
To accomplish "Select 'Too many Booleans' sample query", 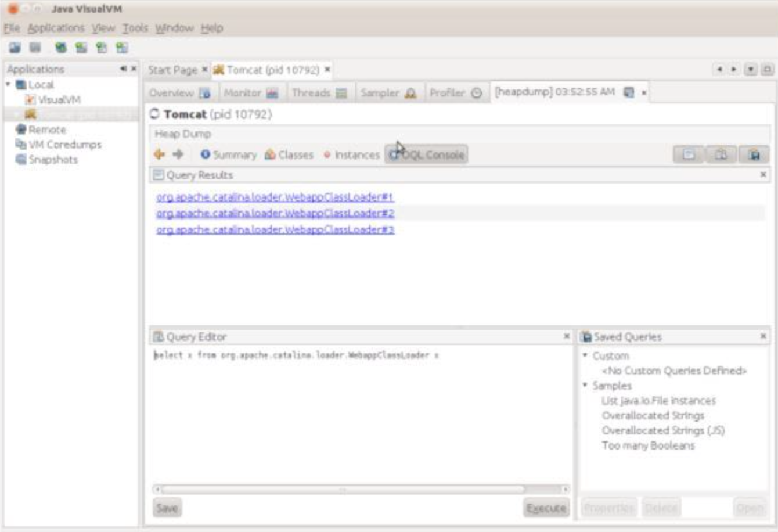I will point(648,445).
